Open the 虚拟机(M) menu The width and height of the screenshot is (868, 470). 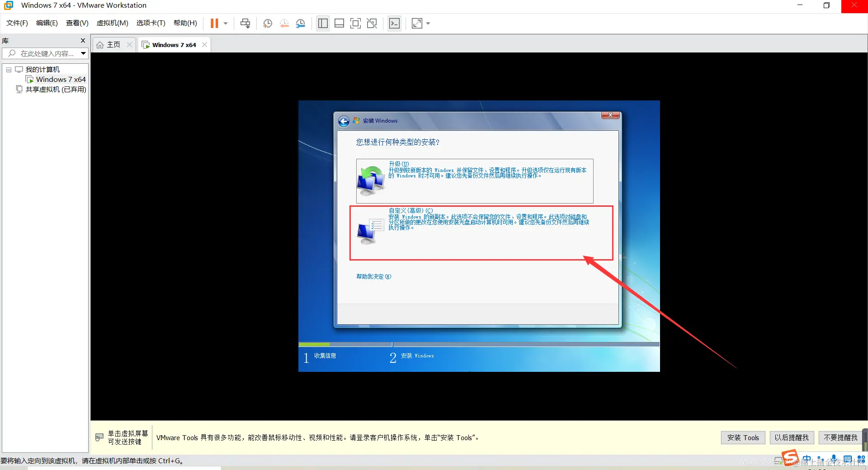click(x=113, y=23)
